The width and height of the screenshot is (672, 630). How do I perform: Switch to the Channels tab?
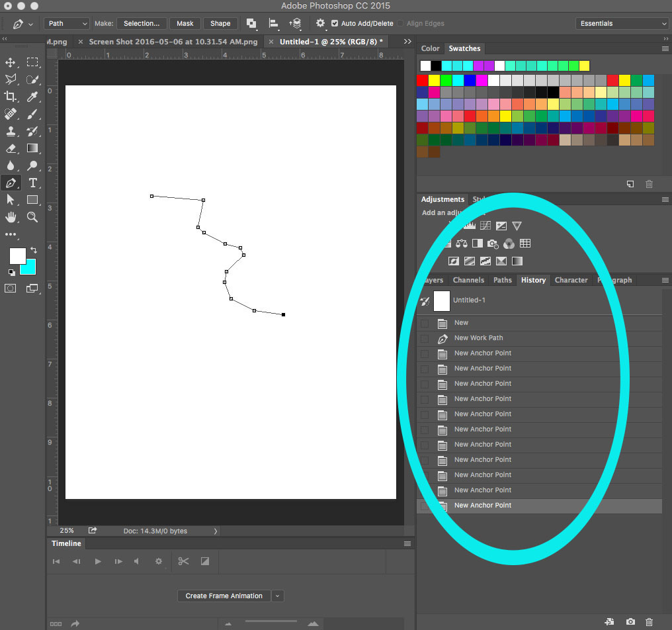coord(468,280)
